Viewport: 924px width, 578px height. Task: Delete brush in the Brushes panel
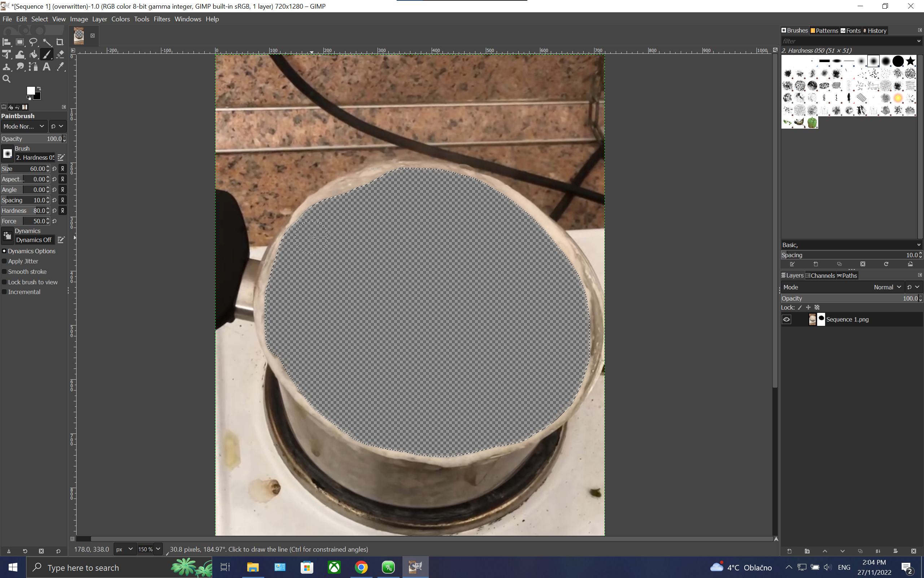[x=863, y=264]
